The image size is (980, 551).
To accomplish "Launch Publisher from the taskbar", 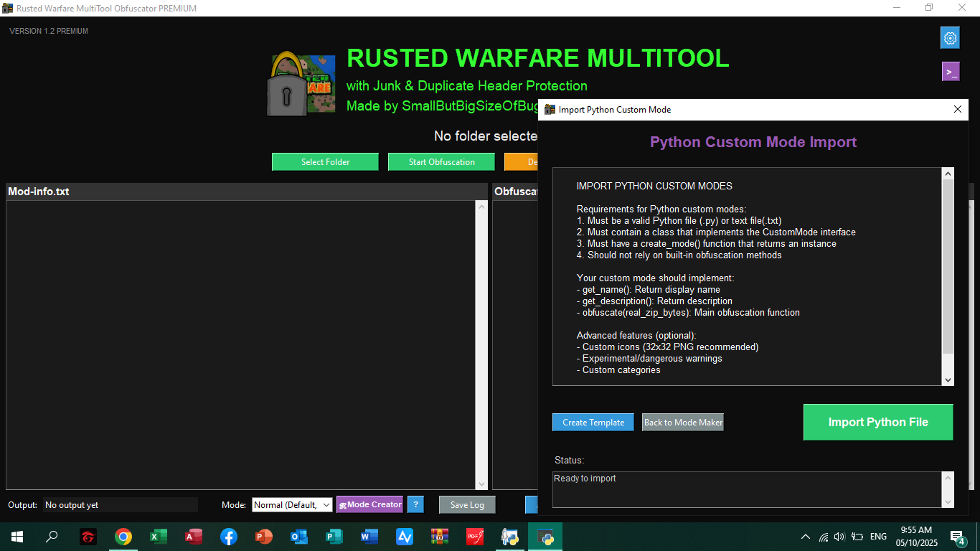I will tap(334, 537).
